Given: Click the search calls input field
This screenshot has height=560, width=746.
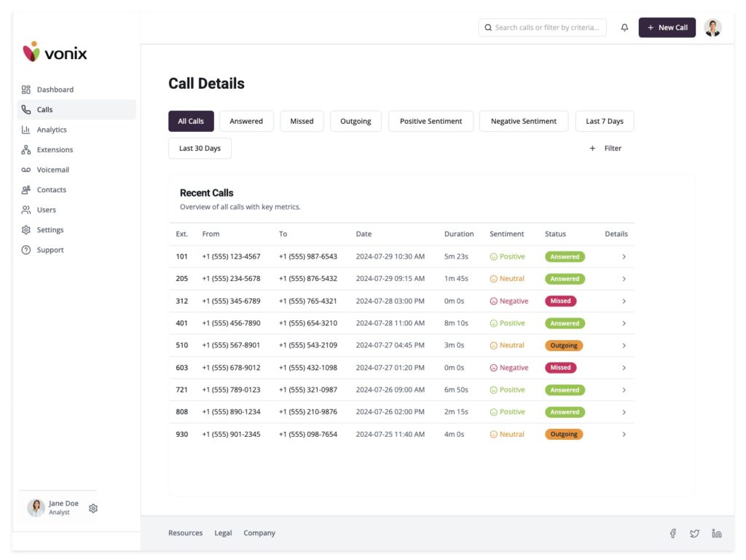Looking at the screenshot, I should pyautogui.click(x=546, y=28).
